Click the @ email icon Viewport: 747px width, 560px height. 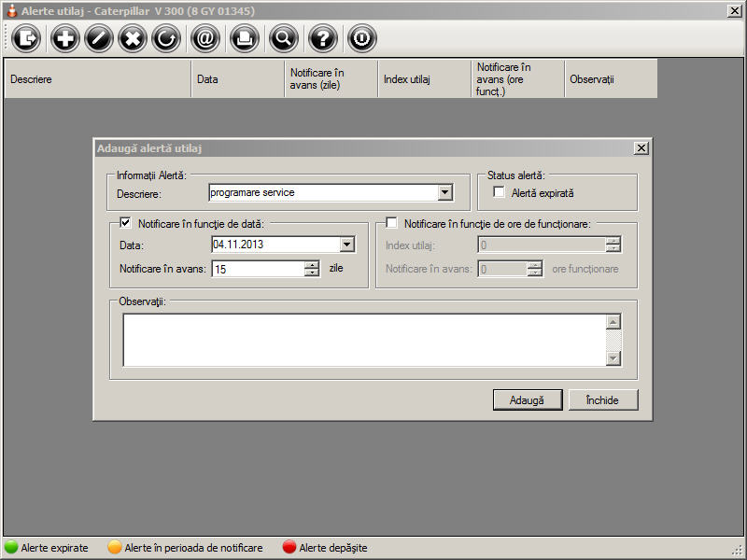pyautogui.click(x=204, y=38)
